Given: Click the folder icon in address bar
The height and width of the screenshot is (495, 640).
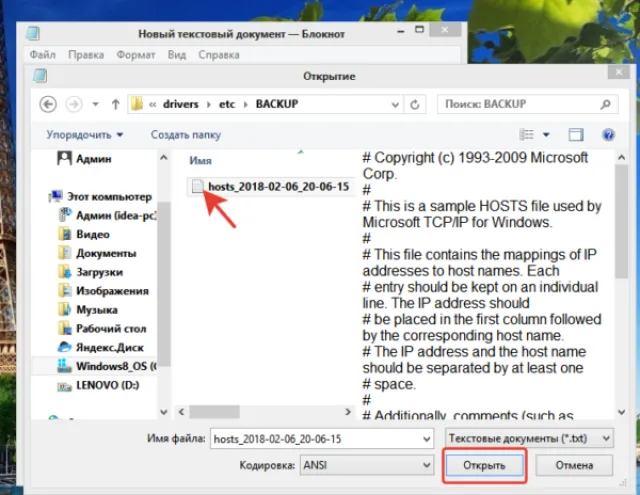Looking at the screenshot, I should click(137, 104).
